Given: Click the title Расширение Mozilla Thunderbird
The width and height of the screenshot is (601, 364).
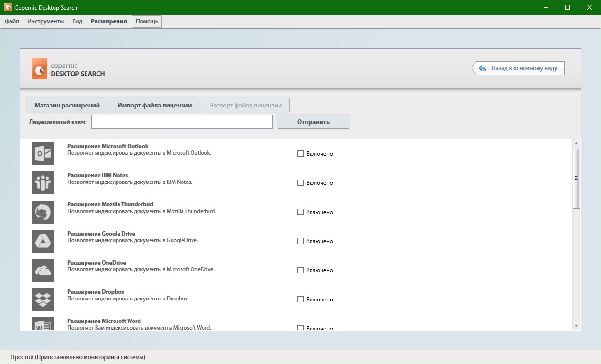Looking at the screenshot, I should (110, 204).
